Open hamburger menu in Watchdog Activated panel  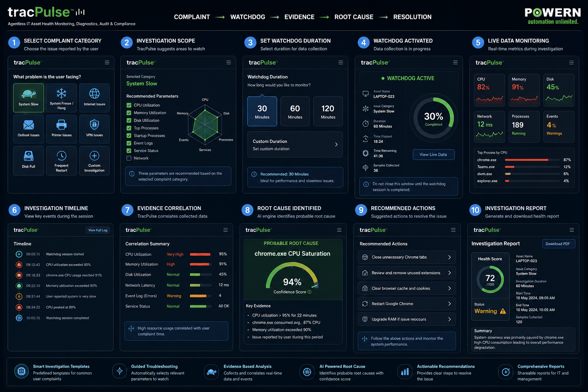pos(455,62)
